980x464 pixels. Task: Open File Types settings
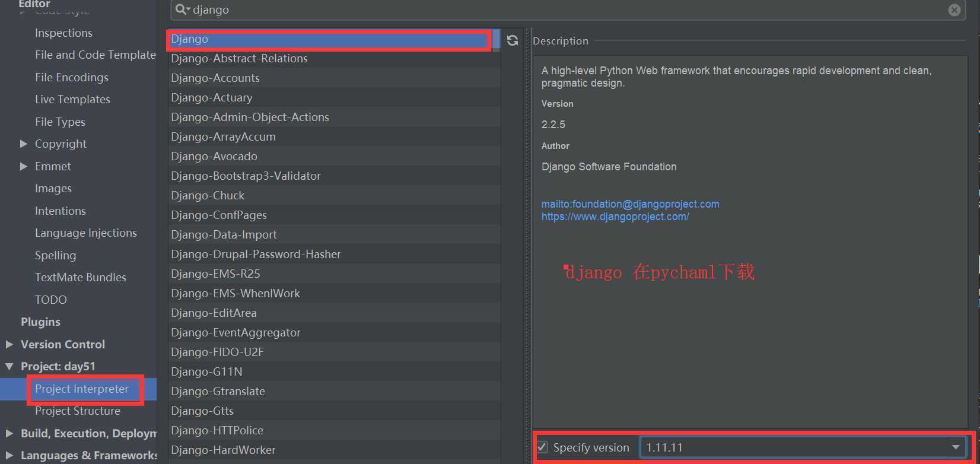pos(60,122)
